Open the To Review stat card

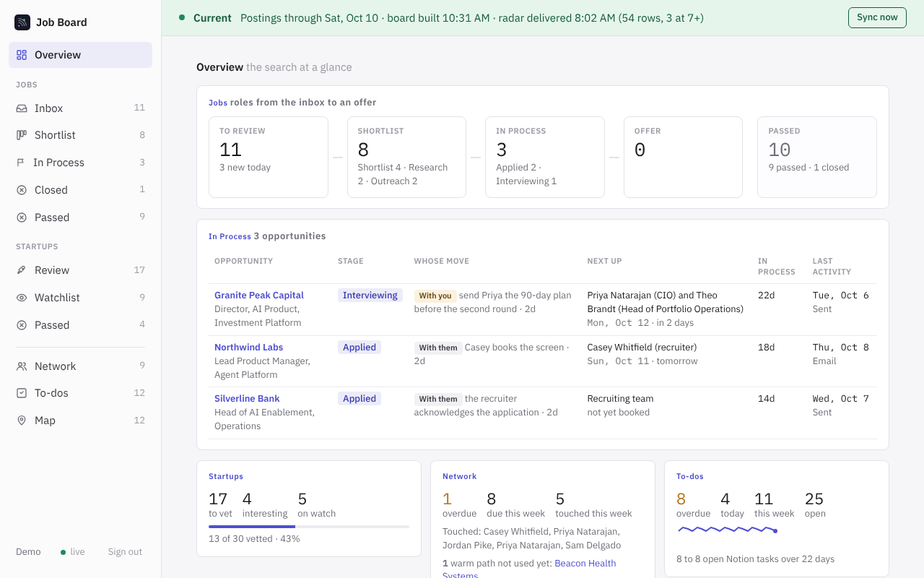(x=269, y=157)
